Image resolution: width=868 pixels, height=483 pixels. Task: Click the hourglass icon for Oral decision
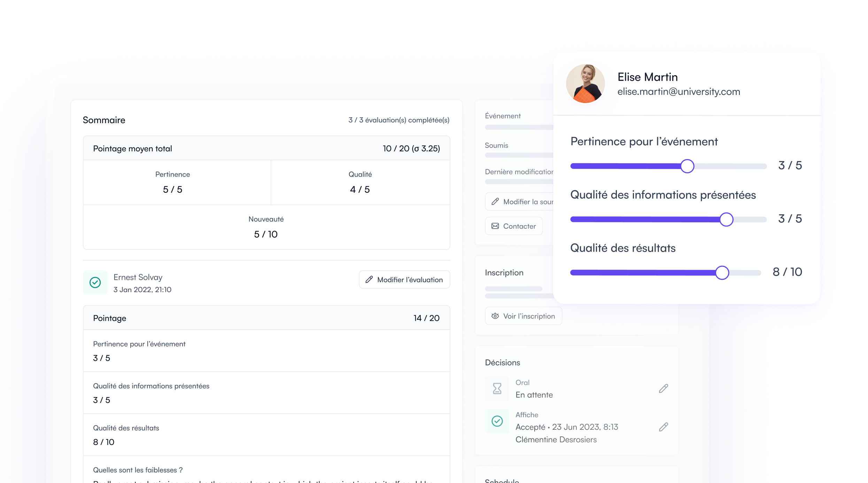point(497,388)
